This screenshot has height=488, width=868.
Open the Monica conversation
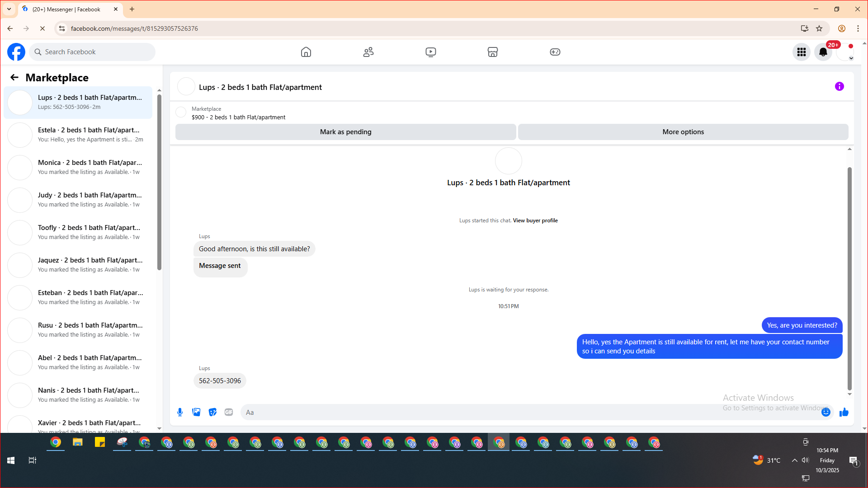coord(78,167)
